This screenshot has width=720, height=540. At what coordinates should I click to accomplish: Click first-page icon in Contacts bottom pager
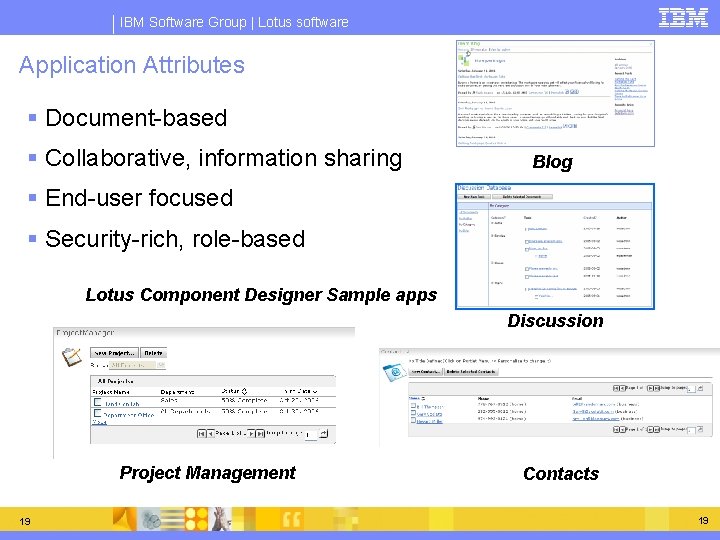616,430
